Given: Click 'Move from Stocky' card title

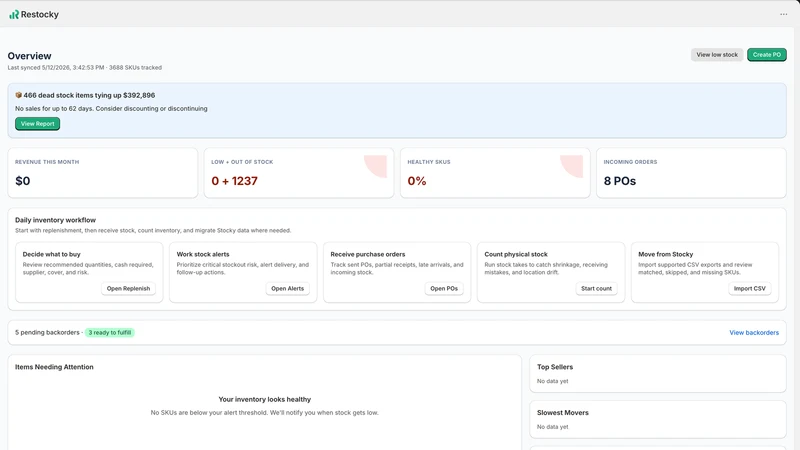Looking at the screenshot, I should pyautogui.click(x=665, y=254).
